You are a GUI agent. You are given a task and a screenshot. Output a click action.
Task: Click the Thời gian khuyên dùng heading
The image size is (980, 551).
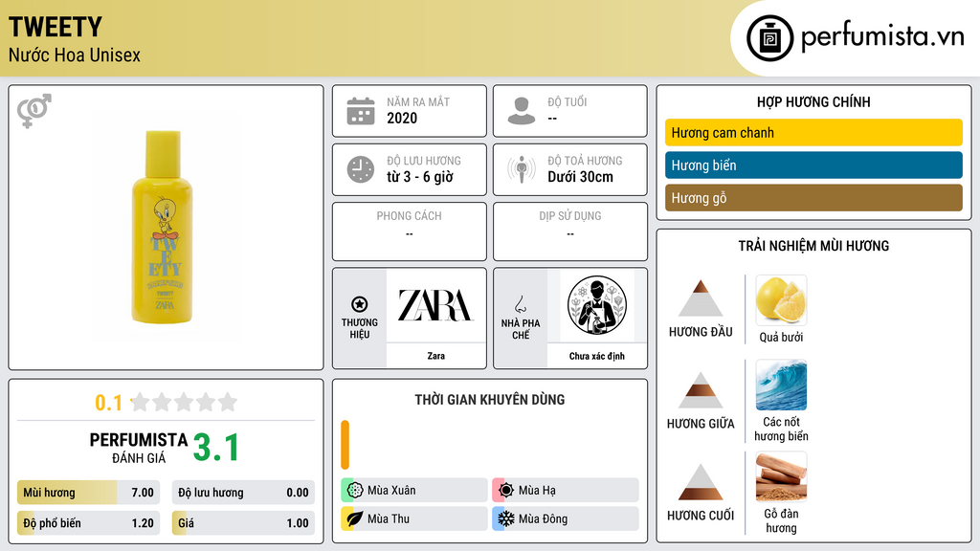[x=490, y=399]
